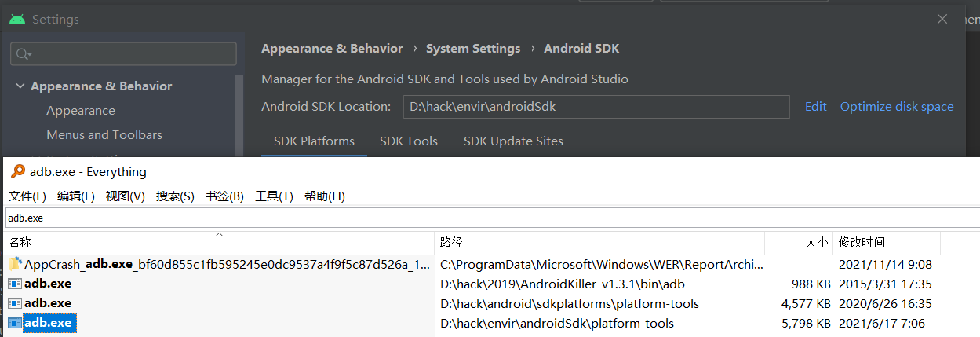Viewport: 980px width, 337px height.
Task: Select Menus and Toolbars in settings tree
Action: [104, 135]
